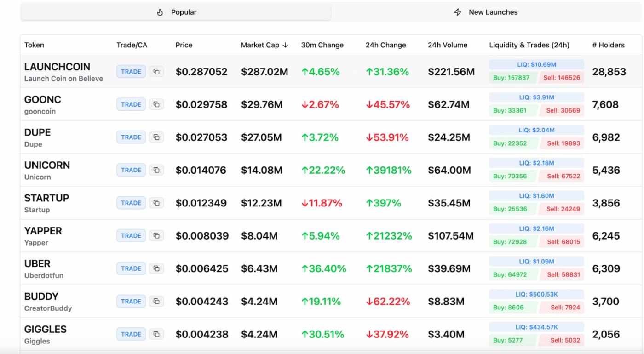
Task: Copy the DUPE contract address
Action: (x=156, y=137)
